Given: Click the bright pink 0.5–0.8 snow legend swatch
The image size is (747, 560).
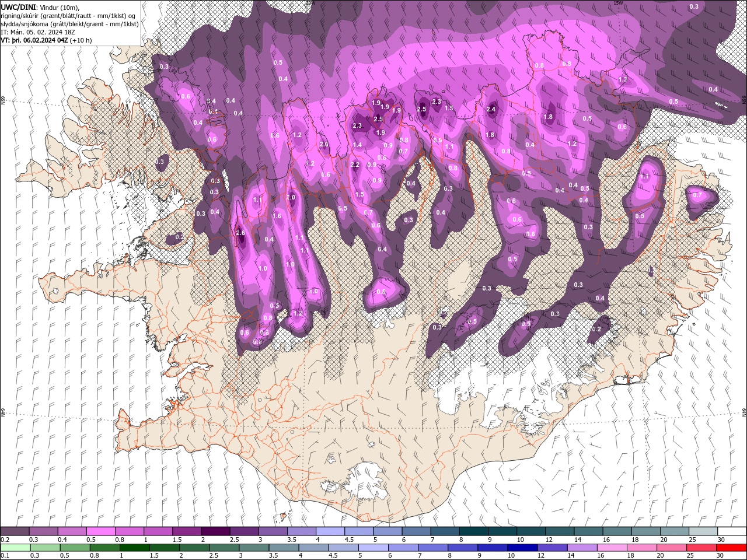Looking at the screenshot, I should (100, 531).
